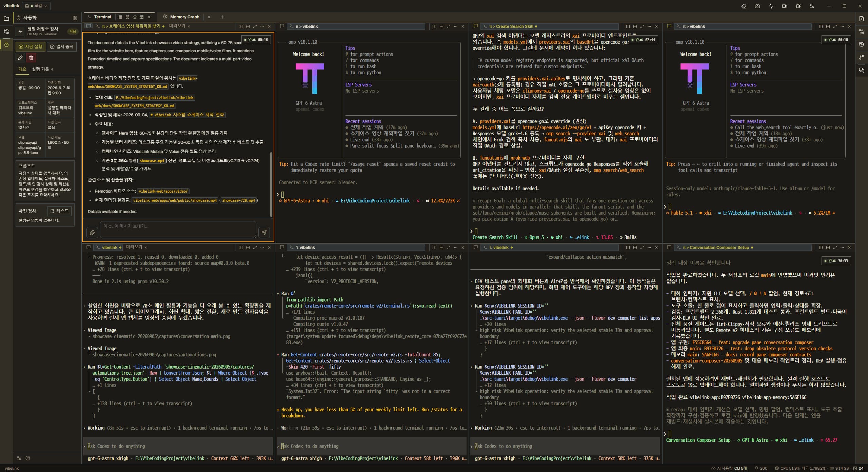Open 미리보기 tab beside 쇼케이스 영상 계획파일 찾기
This screenshot has height=472, width=868.
[177, 26]
